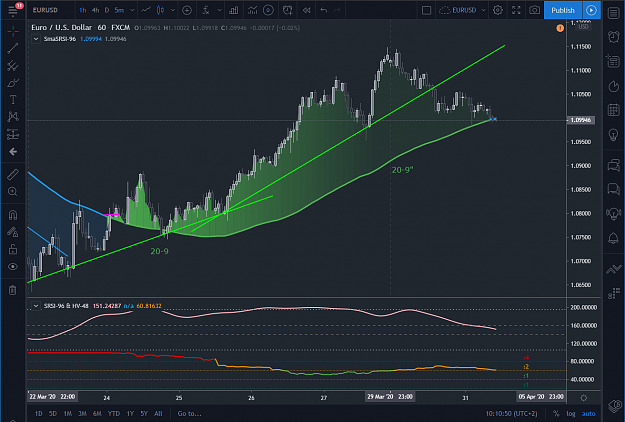The width and height of the screenshot is (625, 422).
Task: Click the undo arrow
Action: (x=324, y=10)
